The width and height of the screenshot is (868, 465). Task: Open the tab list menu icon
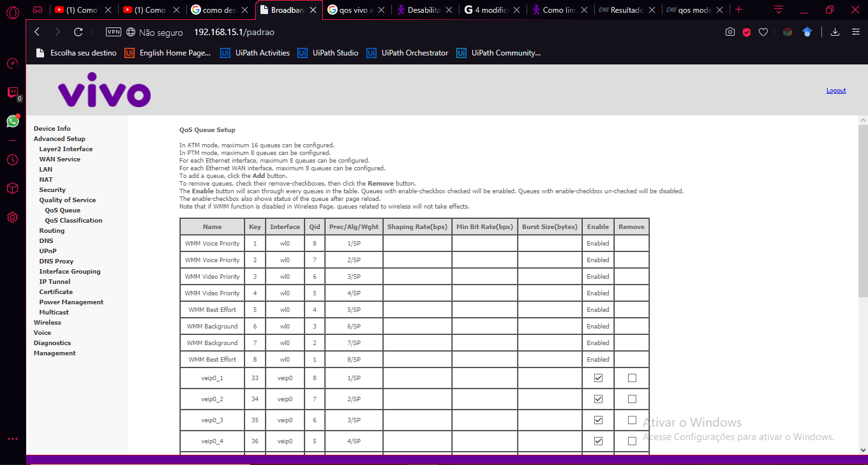point(779,10)
